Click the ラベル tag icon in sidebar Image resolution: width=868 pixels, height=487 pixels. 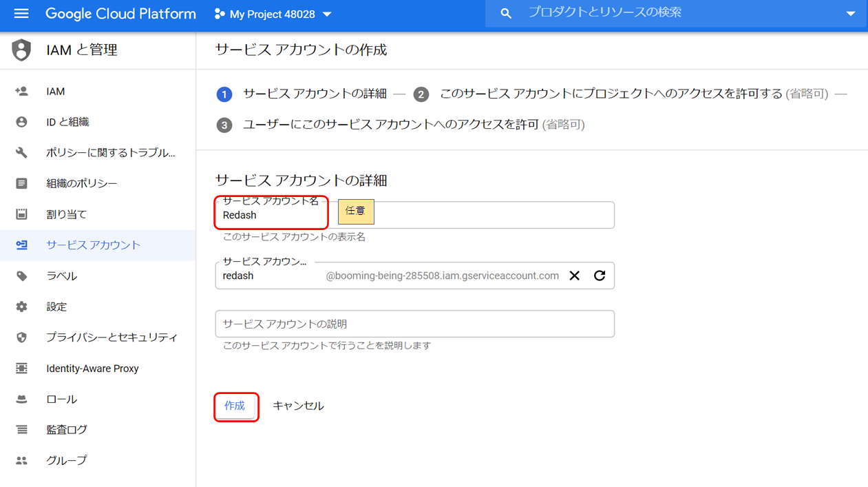point(21,276)
